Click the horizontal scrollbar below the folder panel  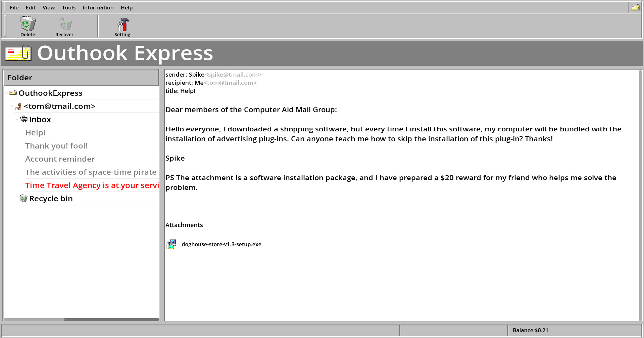tap(81, 319)
